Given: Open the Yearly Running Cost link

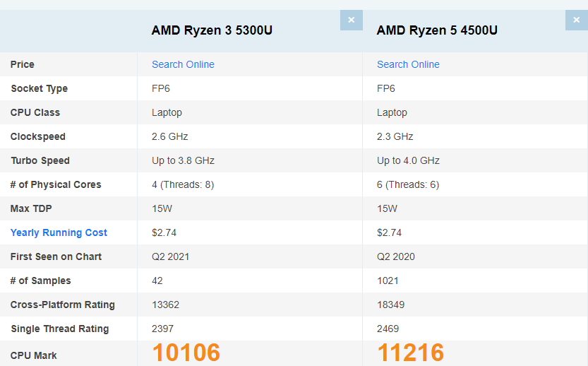Looking at the screenshot, I should (59, 232).
